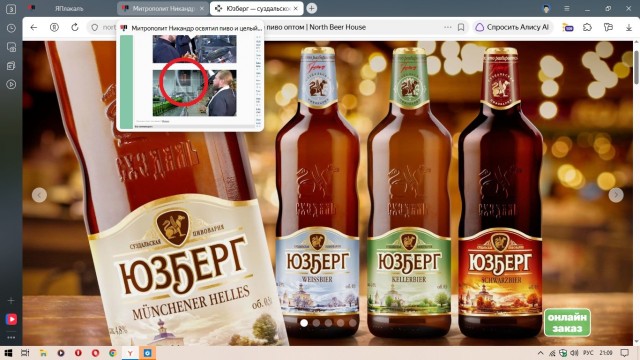Open the address bar three-dots menu
Image resolution: width=640 pixels, height=360 pixels.
[448, 27]
